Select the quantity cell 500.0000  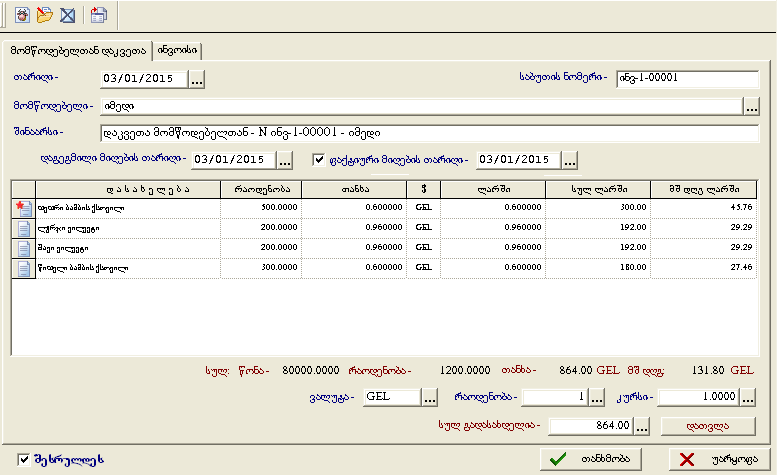coord(261,208)
